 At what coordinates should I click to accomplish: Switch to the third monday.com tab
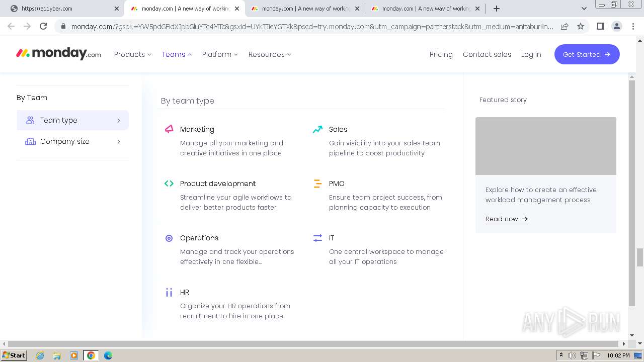click(x=426, y=9)
